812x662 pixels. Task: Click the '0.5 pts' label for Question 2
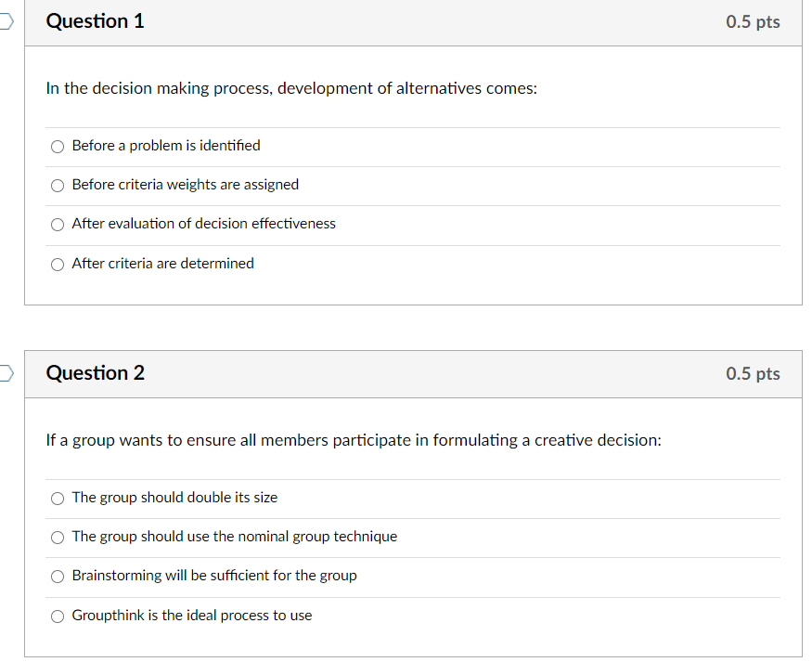point(753,372)
